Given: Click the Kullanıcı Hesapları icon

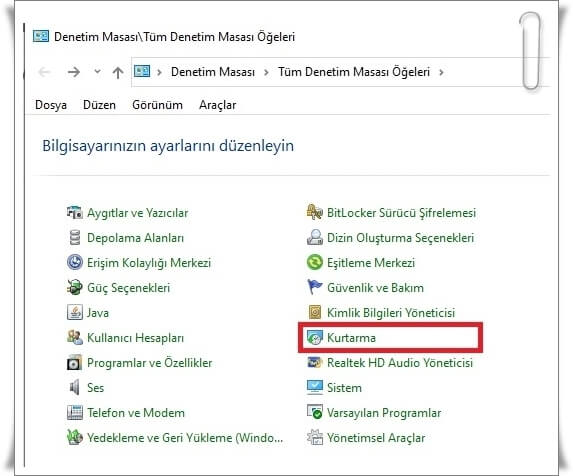Looking at the screenshot, I should pos(75,338).
